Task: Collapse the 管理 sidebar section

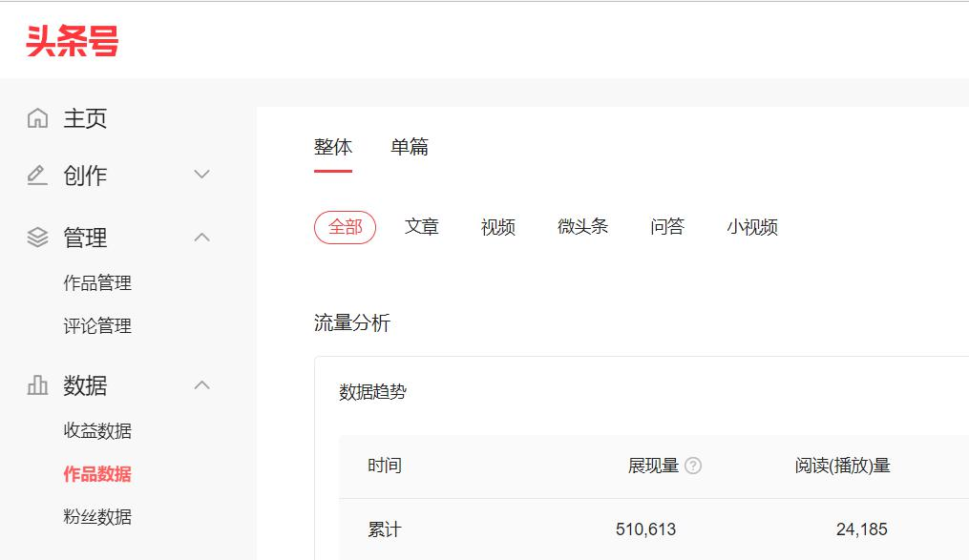Action: pos(201,238)
